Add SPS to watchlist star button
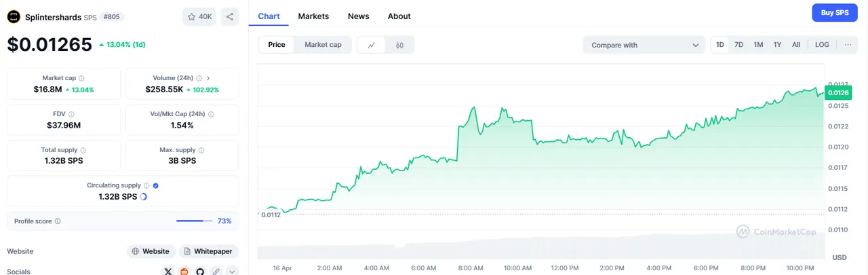The image size is (868, 275). click(x=199, y=16)
